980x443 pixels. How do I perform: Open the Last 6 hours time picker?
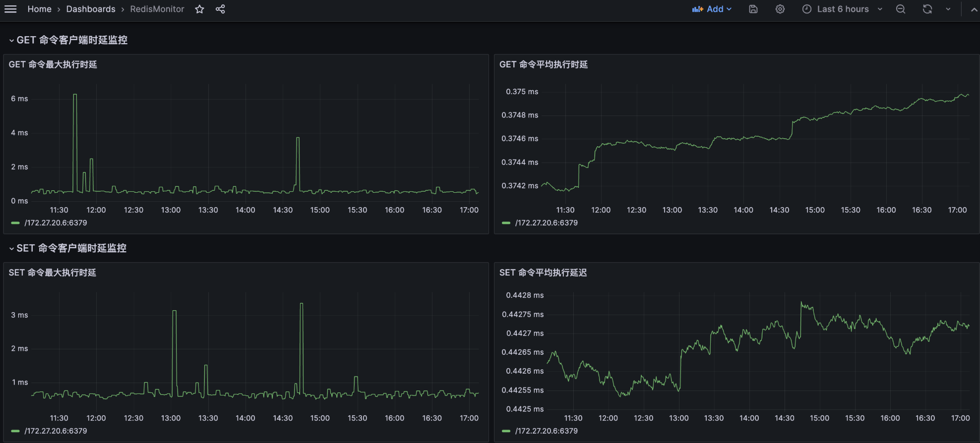tap(842, 9)
